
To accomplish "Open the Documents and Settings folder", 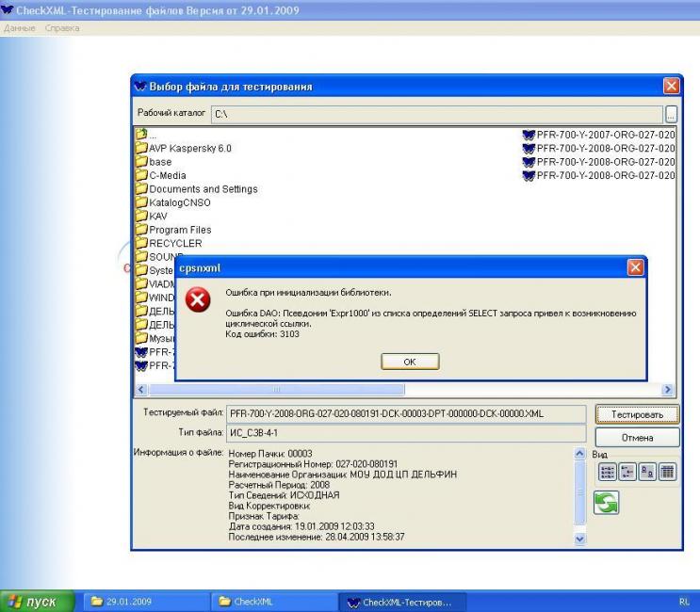I will pyautogui.click(x=203, y=189).
